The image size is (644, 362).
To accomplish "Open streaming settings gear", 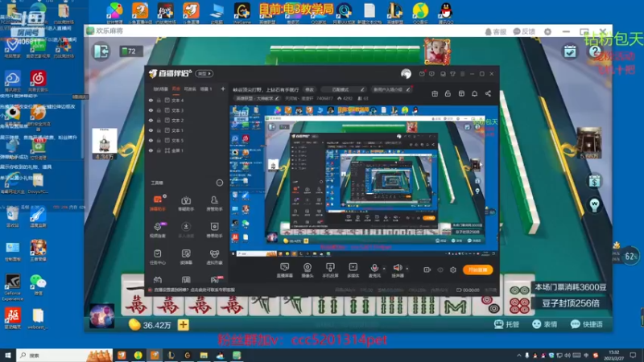I will click(453, 269).
